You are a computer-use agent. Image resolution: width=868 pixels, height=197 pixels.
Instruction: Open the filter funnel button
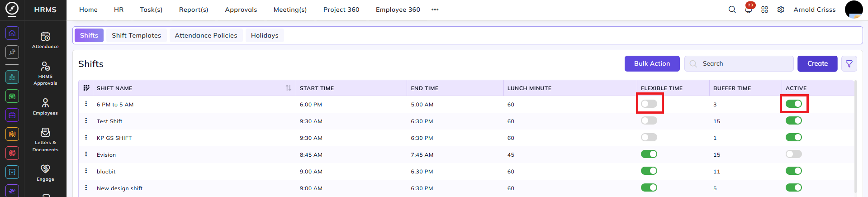coord(849,64)
